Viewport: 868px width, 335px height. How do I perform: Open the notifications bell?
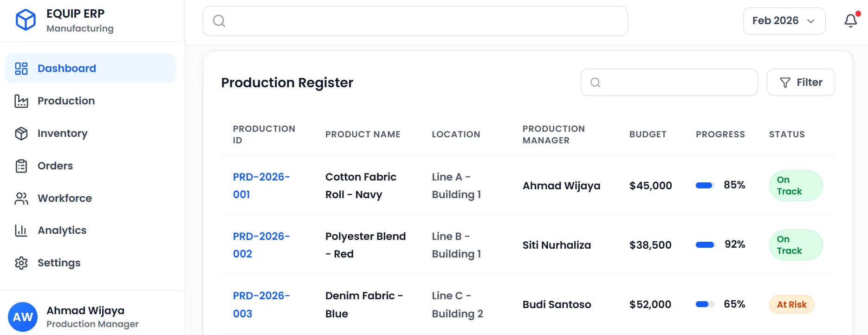[x=850, y=21]
